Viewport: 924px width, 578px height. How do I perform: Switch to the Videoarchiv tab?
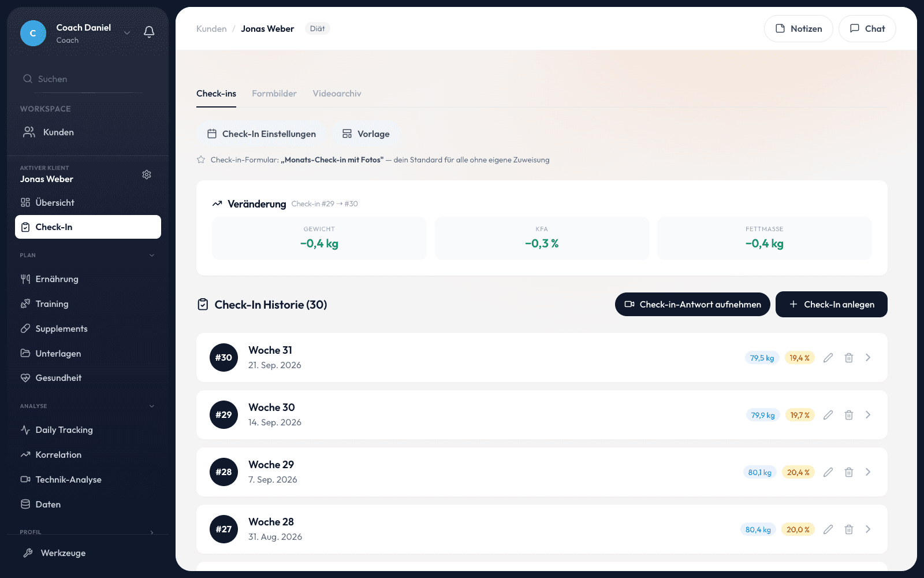[x=337, y=94]
